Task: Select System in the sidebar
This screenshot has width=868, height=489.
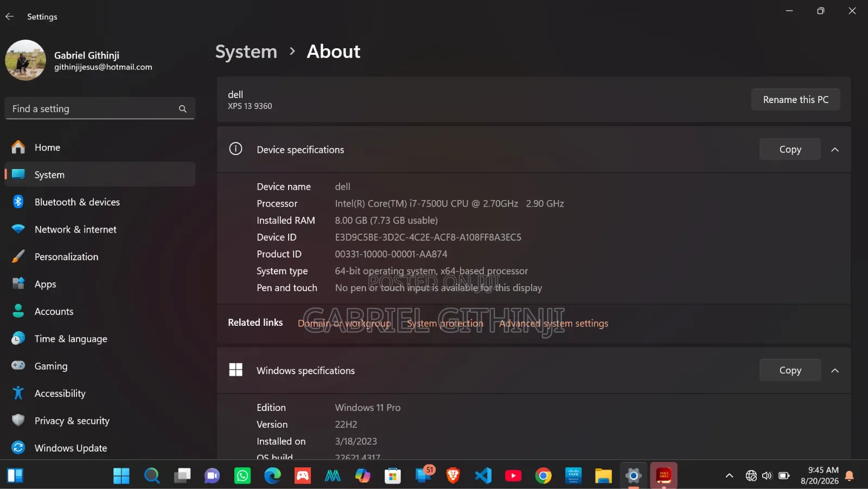Action: point(100,175)
